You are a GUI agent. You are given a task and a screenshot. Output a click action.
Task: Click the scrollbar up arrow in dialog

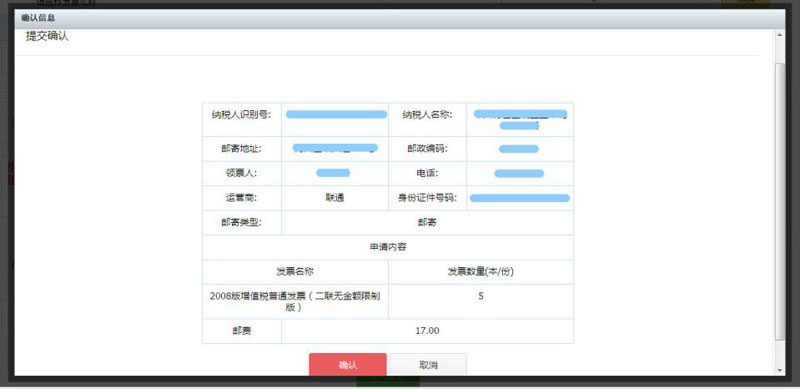(x=779, y=35)
